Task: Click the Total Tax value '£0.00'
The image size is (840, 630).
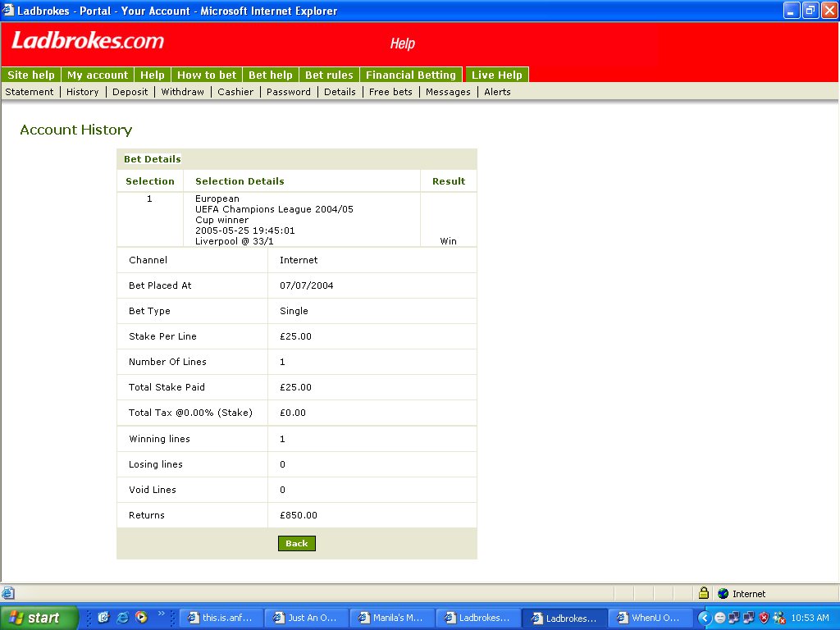Action: point(293,413)
